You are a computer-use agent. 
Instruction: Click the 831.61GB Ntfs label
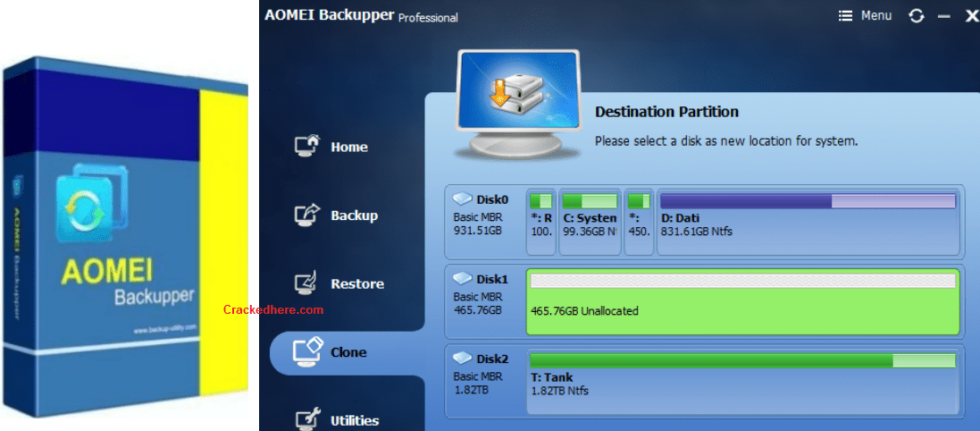click(696, 232)
